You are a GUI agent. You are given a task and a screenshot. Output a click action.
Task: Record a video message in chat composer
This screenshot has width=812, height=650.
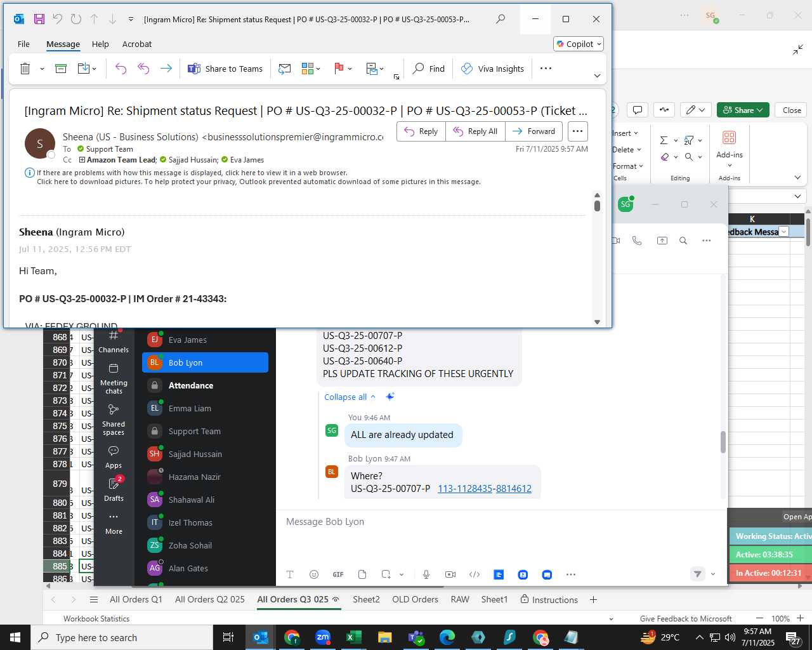[450, 574]
